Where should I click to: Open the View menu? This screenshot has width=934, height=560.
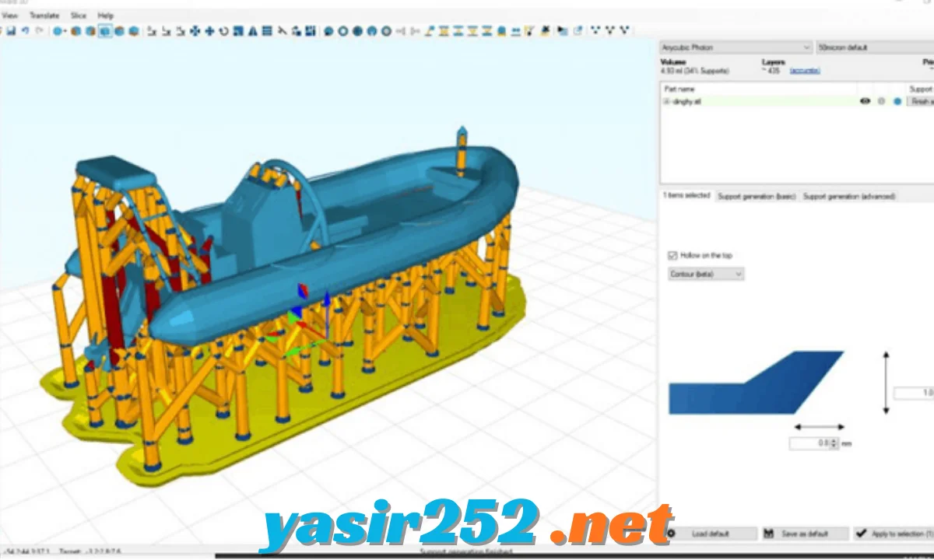click(10, 16)
